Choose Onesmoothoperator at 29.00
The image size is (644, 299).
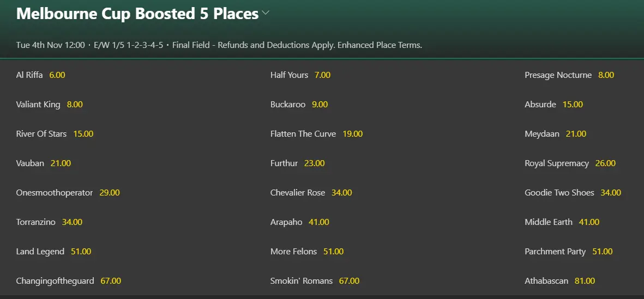110,193
